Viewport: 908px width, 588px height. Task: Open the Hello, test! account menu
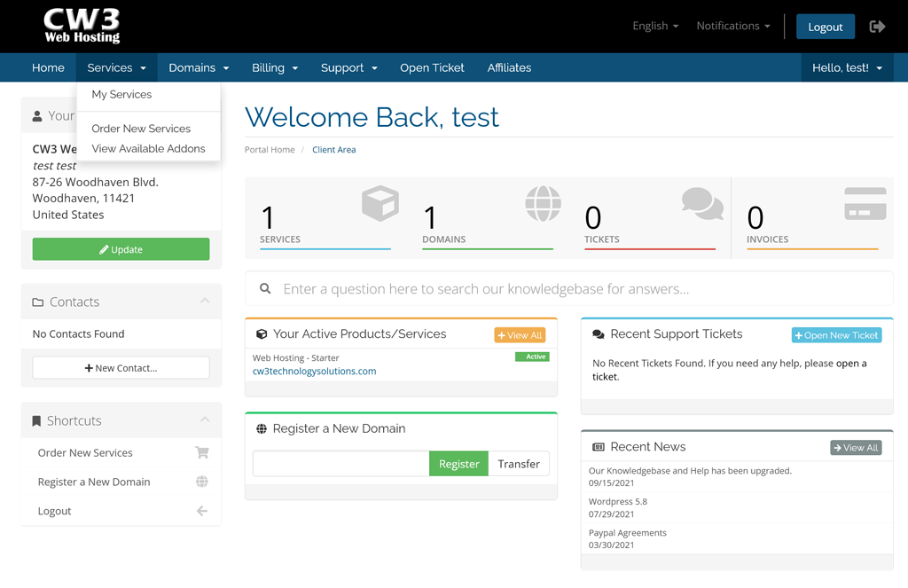pos(847,68)
